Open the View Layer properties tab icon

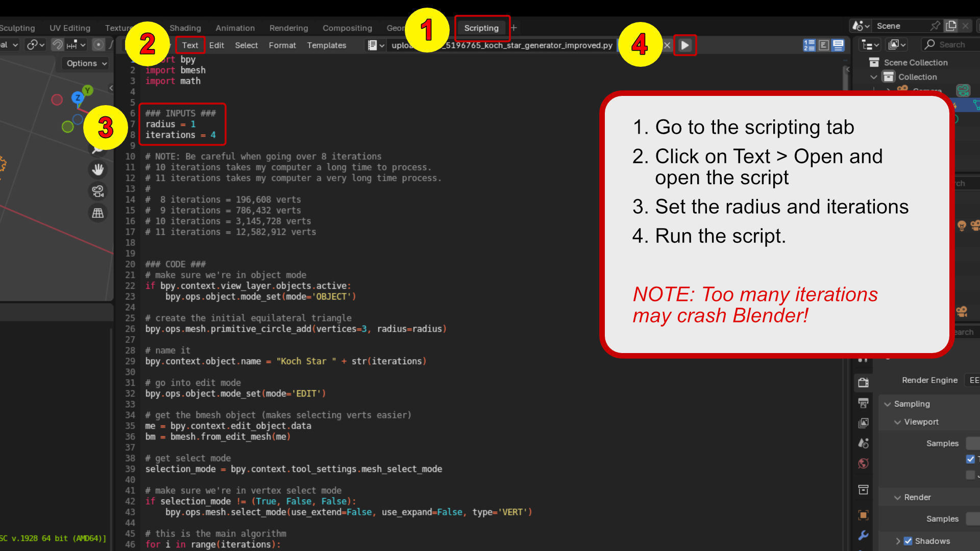(863, 423)
